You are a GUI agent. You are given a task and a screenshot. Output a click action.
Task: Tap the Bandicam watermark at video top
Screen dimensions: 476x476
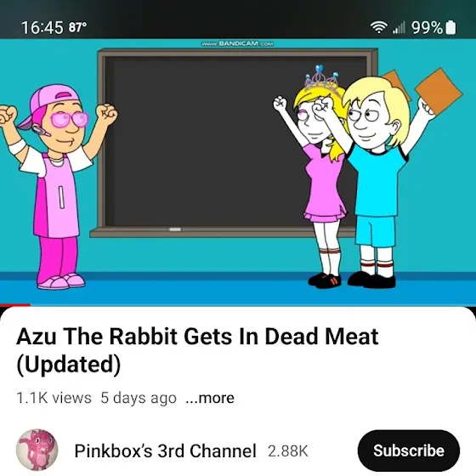click(238, 43)
